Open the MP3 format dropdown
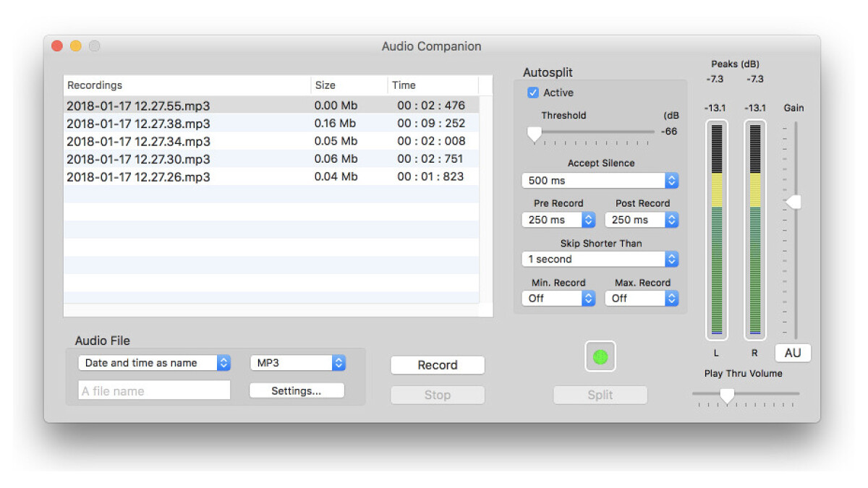This screenshot has width=868, height=488. click(x=297, y=363)
